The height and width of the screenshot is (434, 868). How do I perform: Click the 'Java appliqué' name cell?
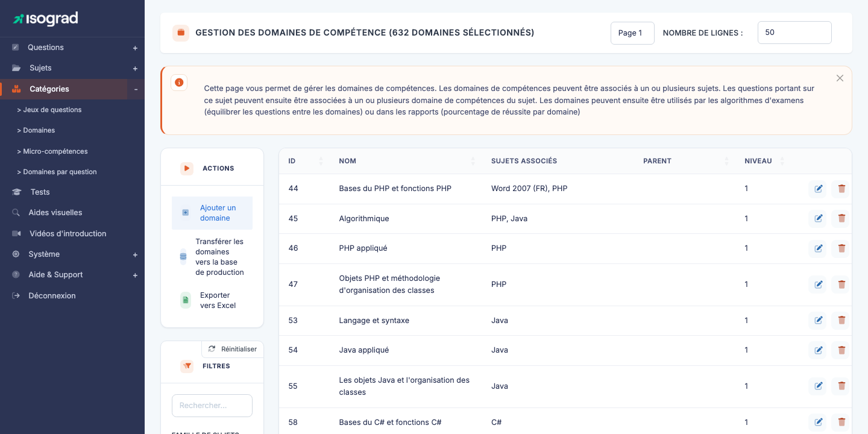click(x=364, y=350)
